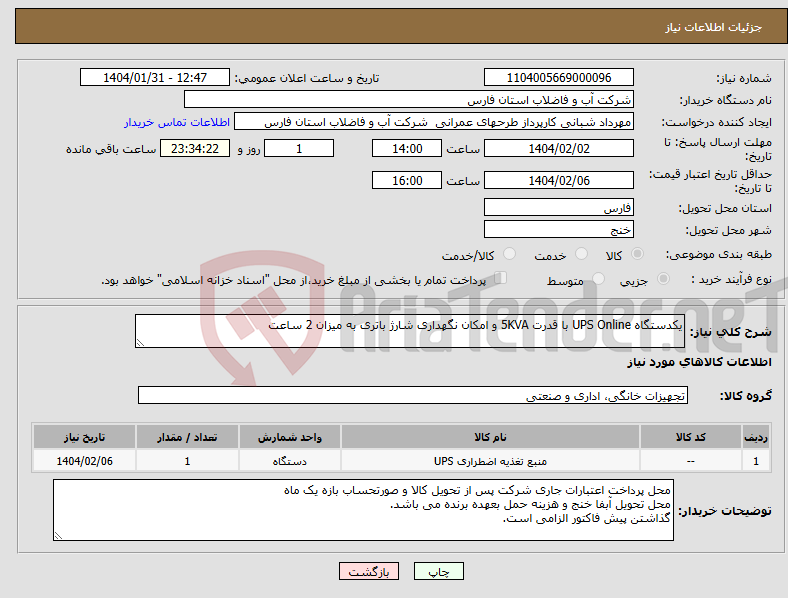Click the row number cell 1
Image resolution: width=788 pixels, height=598 pixels.
click(756, 461)
